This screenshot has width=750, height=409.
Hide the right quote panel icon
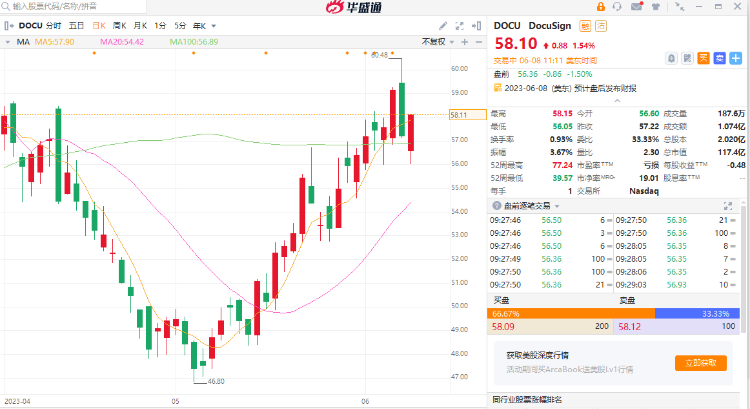coord(476,26)
